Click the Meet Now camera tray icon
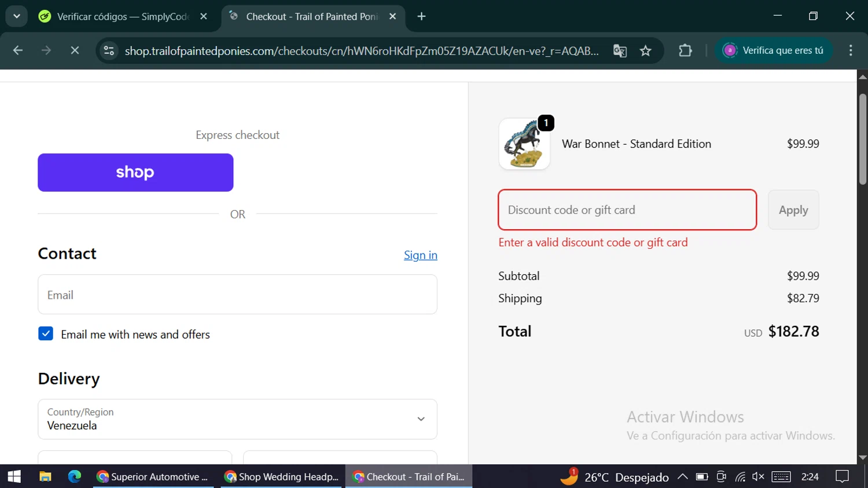Image resolution: width=868 pixels, height=488 pixels. point(721,476)
